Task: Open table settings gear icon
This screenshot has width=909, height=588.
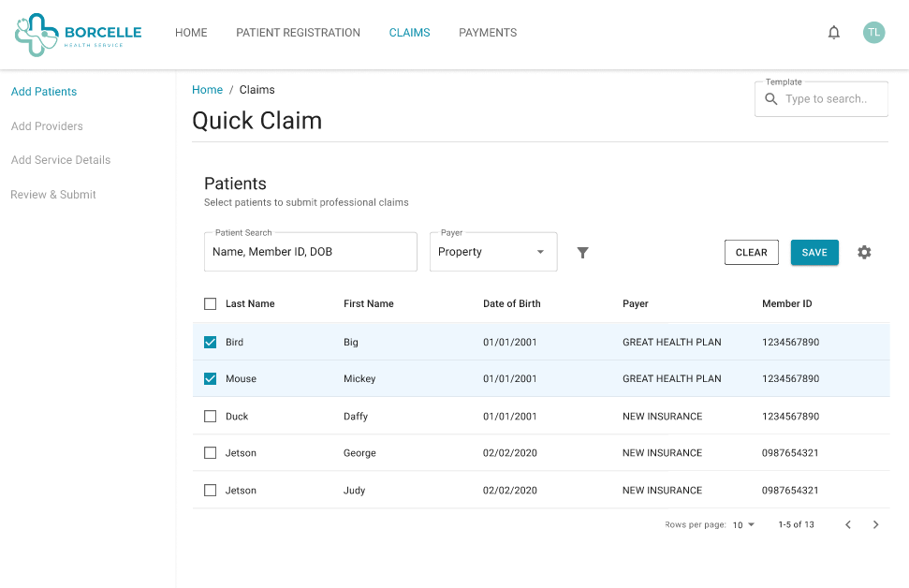Action: tap(864, 253)
